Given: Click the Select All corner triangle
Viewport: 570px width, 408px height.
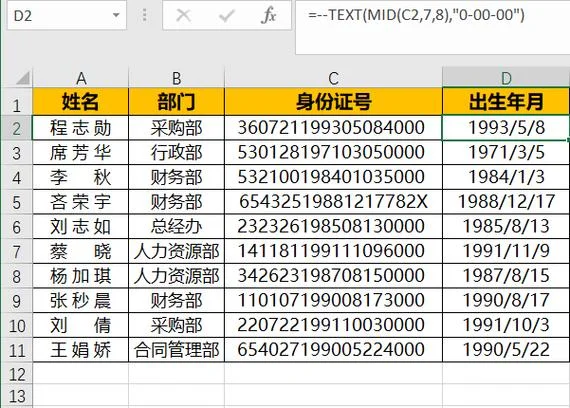Looking at the screenshot, I should point(23,78).
